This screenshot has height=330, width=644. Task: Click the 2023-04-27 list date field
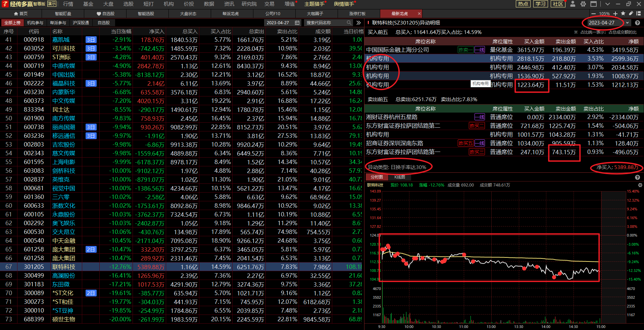click(283, 23)
